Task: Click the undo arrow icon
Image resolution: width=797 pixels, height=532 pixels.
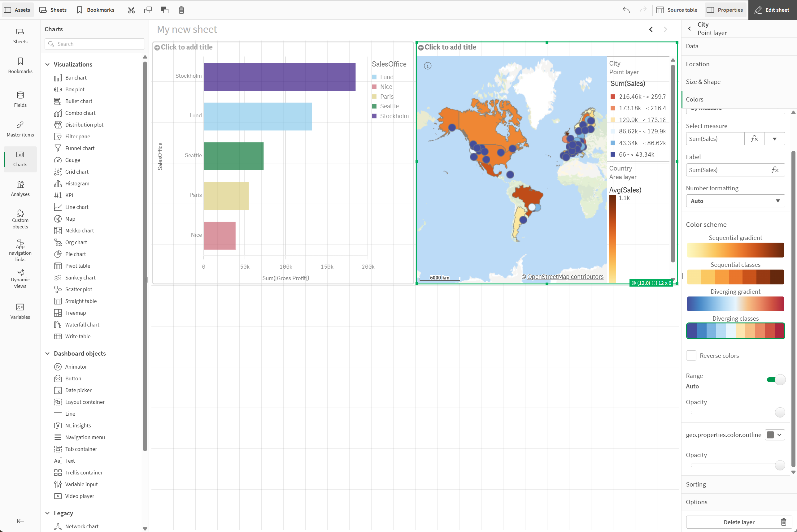Action: (x=626, y=10)
